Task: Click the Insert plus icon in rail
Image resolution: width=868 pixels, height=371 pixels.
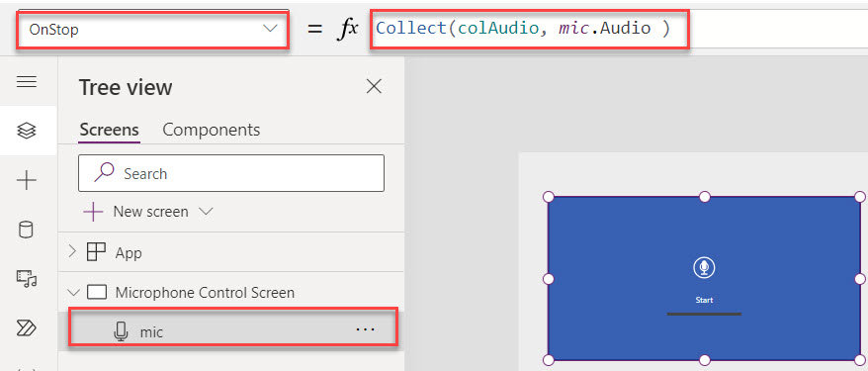Action: tap(27, 180)
